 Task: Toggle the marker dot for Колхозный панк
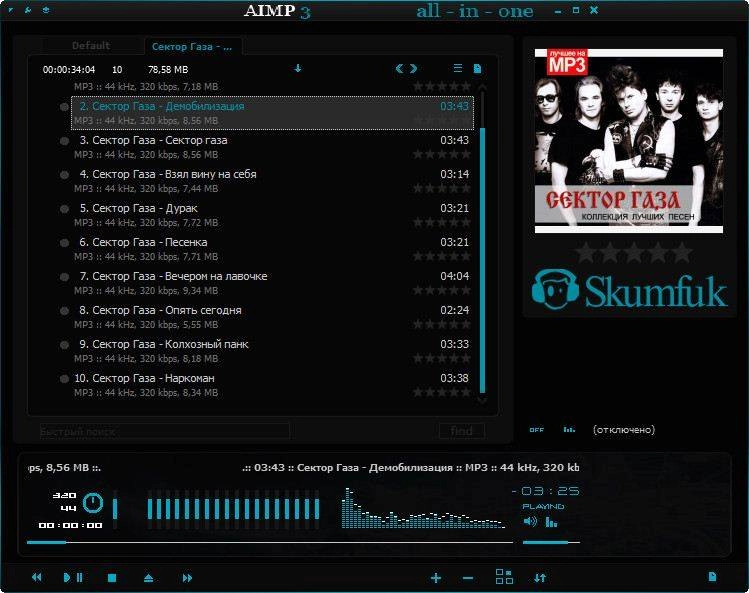point(64,345)
